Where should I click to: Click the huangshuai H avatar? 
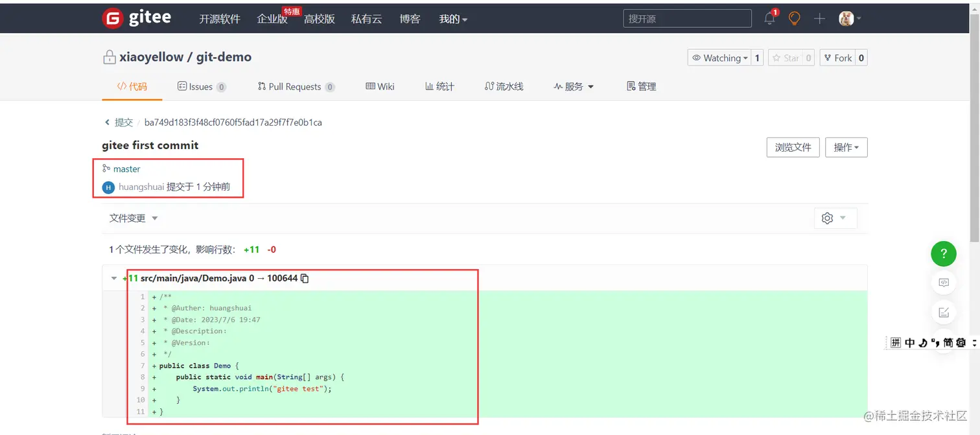[108, 187]
